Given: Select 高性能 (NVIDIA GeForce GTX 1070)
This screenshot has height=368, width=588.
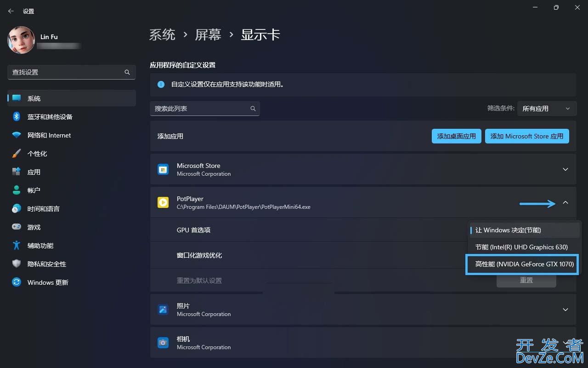Looking at the screenshot, I should 522,264.
